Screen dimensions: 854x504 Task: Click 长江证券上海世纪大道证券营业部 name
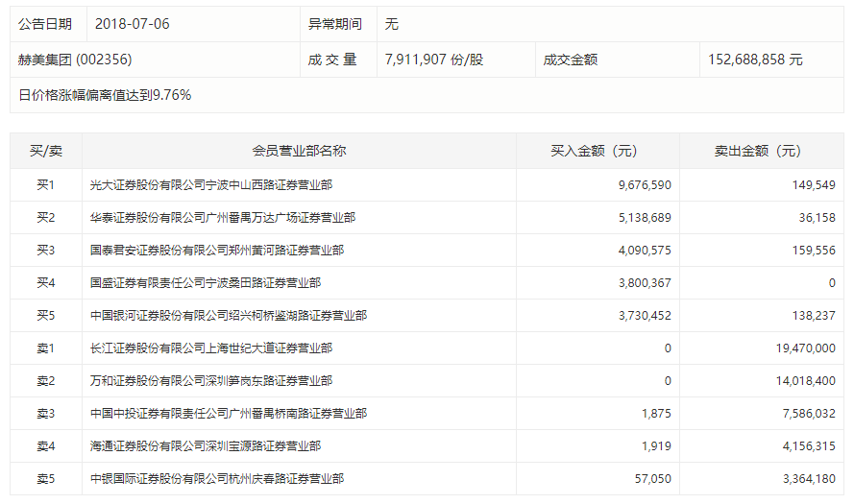click(211, 348)
